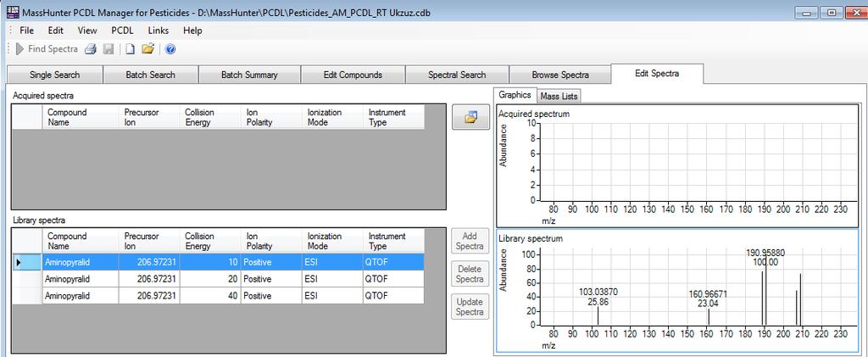Click Acquired spectra Compound Name column header
Image resolution: width=868 pixels, height=357 pixels.
[x=81, y=117]
